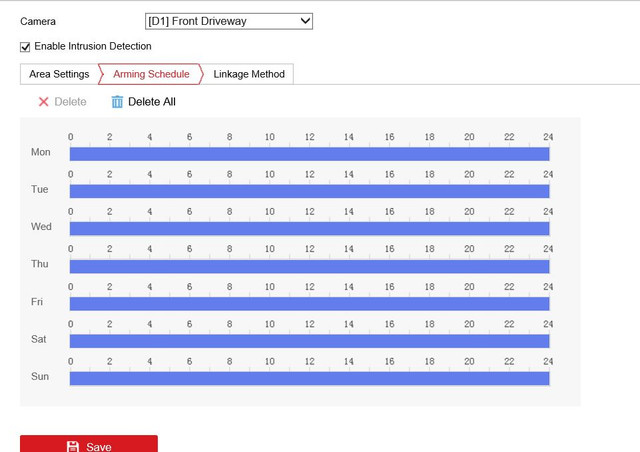Click the Fri day label

click(39, 302)
